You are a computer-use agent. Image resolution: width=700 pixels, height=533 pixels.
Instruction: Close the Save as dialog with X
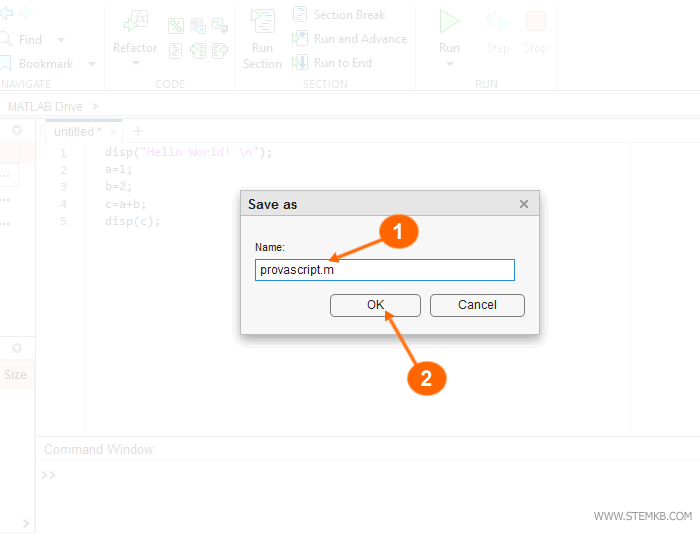tap(523, 204)
